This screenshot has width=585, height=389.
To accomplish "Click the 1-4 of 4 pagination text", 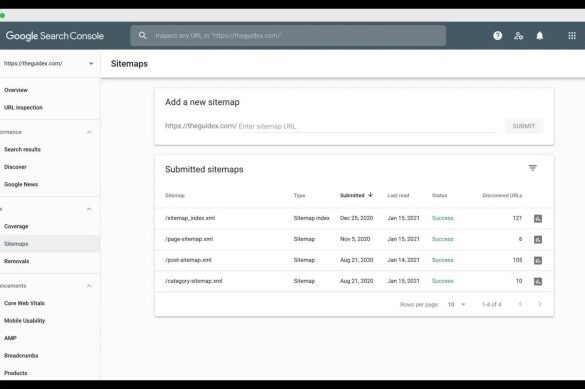I will [x=491, y=304].
